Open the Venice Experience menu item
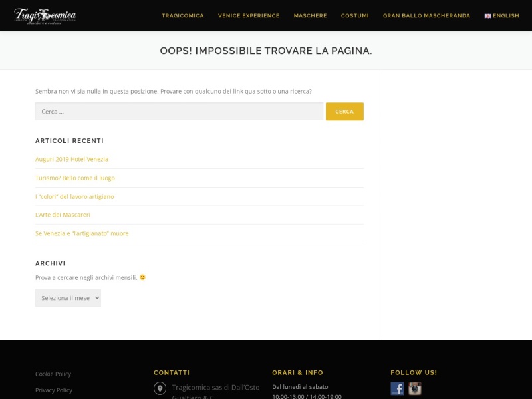This screenshot has width=532, height=399. click(249, 15)
